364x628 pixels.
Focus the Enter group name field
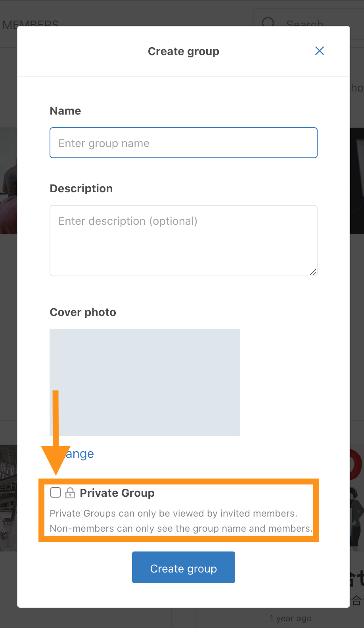184,143
